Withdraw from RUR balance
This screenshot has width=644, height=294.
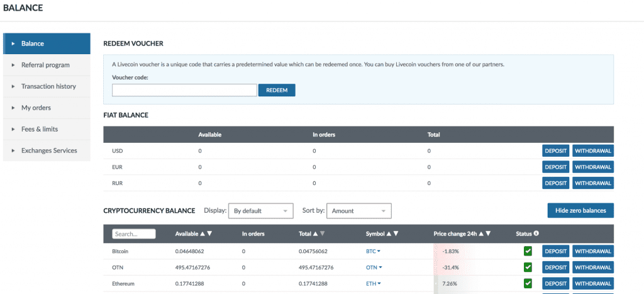click(593, 183)
